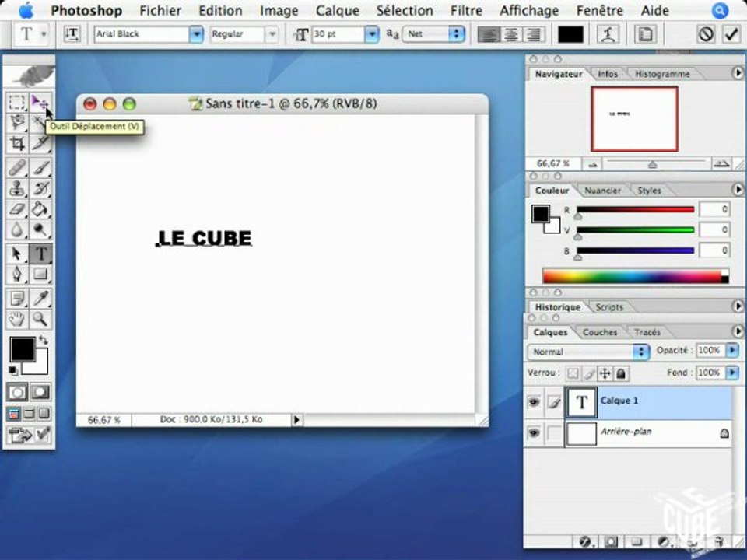
Task: Toggle lock all for layer
Action: 621,373
